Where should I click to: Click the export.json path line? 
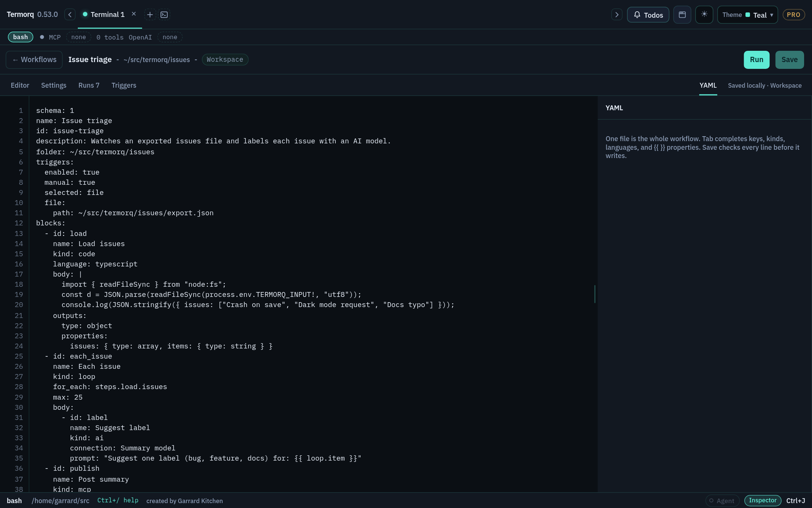pos(133,213)
